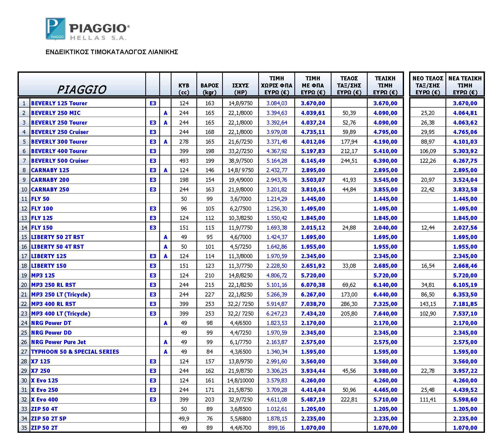Select the FLY 100 model name
This screenshot has width=504, height=444.
tap(42, 209)
